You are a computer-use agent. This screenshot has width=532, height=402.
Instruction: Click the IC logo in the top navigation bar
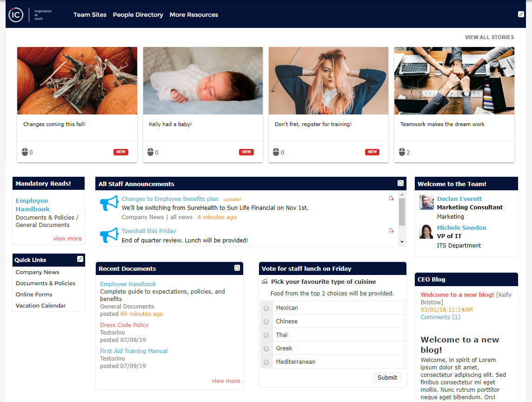pyautogui.click(x=16, y=14)
